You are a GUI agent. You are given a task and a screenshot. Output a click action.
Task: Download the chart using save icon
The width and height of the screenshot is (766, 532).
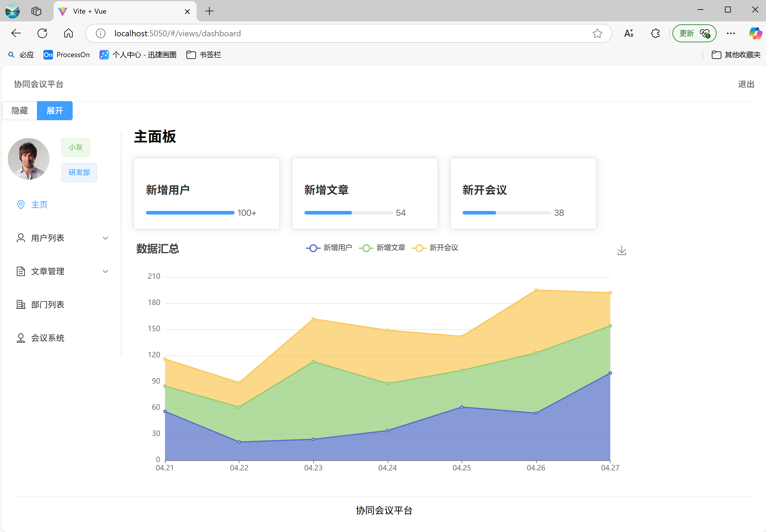pyautogui.click(x=622, y=251)
